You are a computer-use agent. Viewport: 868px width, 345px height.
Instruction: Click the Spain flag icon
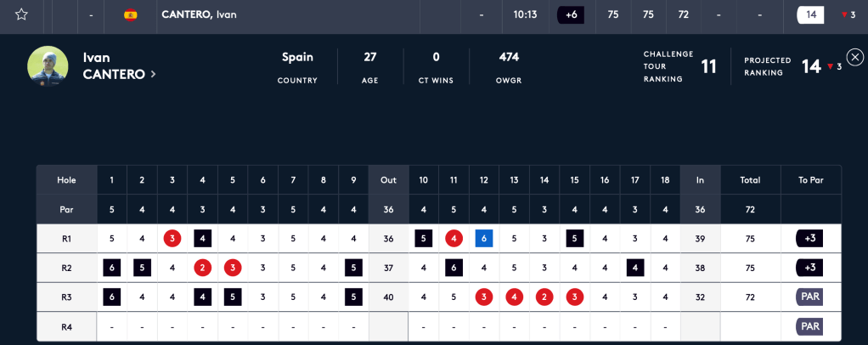(x=130, y=14)
